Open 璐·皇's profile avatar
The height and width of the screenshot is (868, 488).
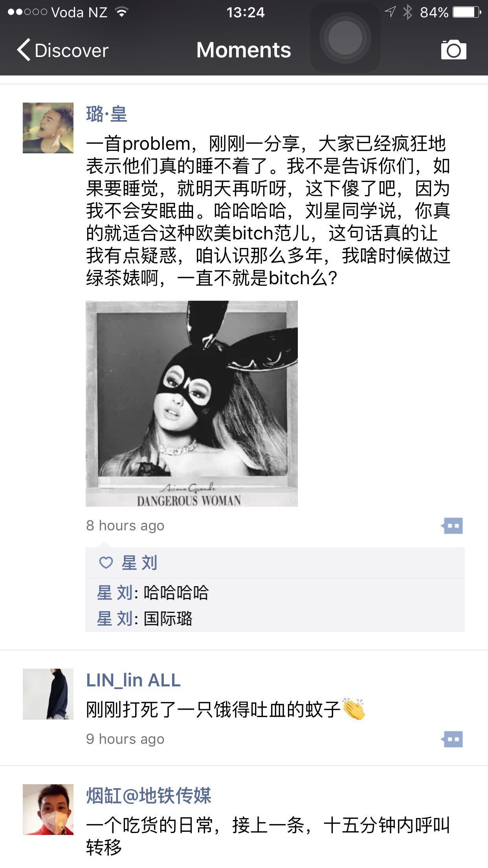coord(48,128)
